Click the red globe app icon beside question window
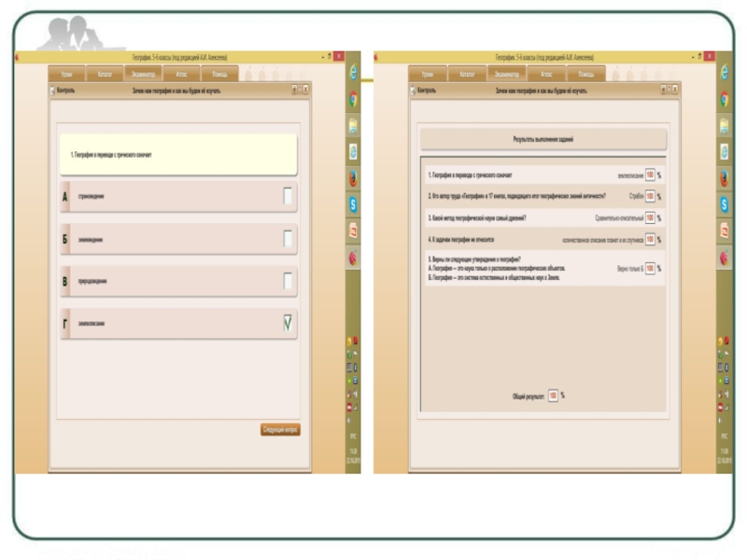The height and width of the screenshot is (560, 747). (x=353, y=259)
